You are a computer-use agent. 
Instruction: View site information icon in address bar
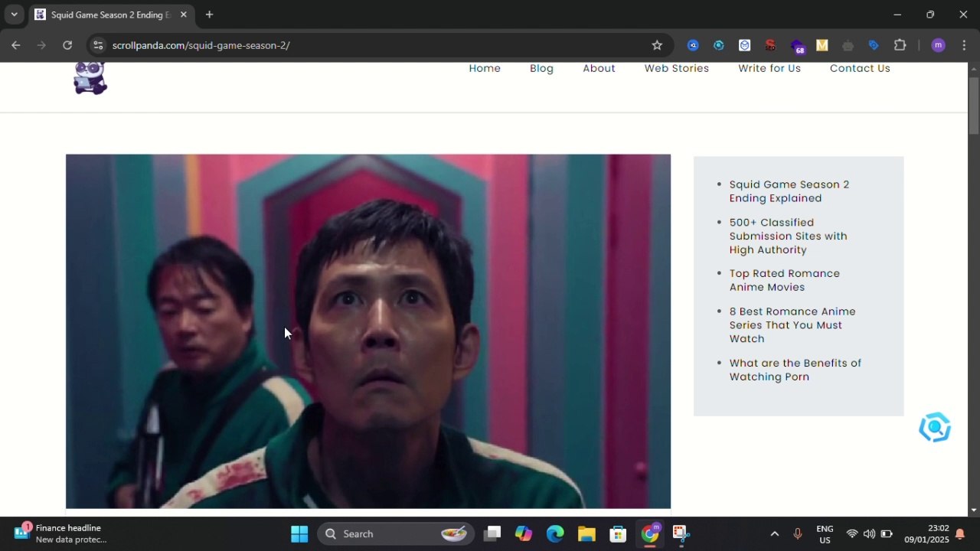click(x=98, y=45)
